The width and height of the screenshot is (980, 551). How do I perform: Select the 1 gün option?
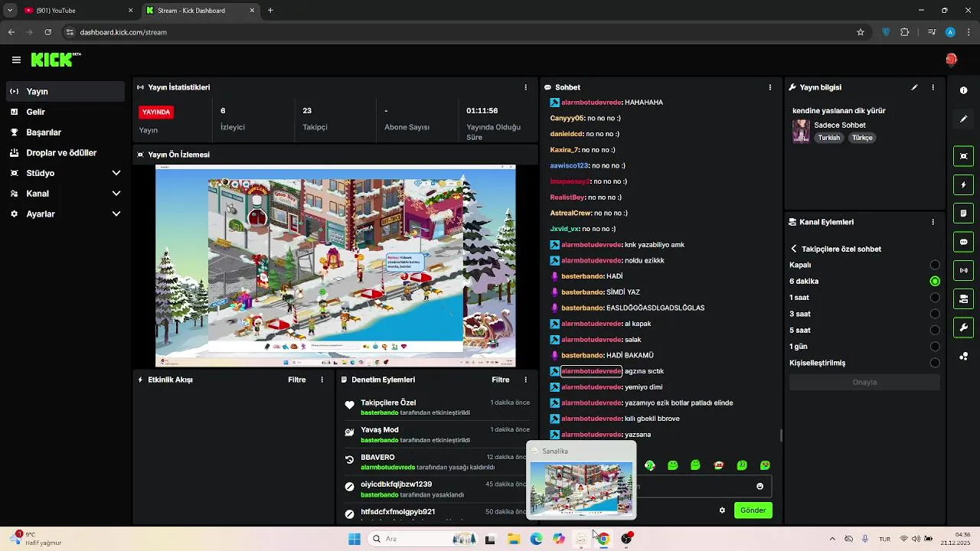pos(864,347)
